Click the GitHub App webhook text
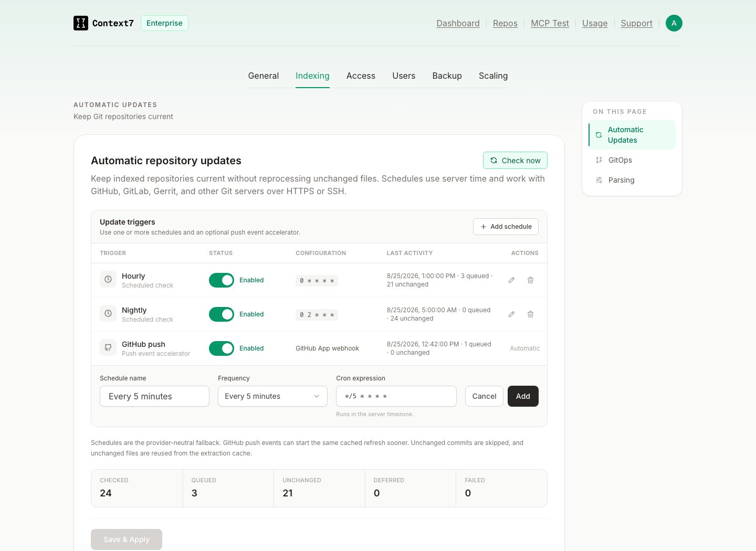This screenshot has height=551, width=756. coord(327,348)
